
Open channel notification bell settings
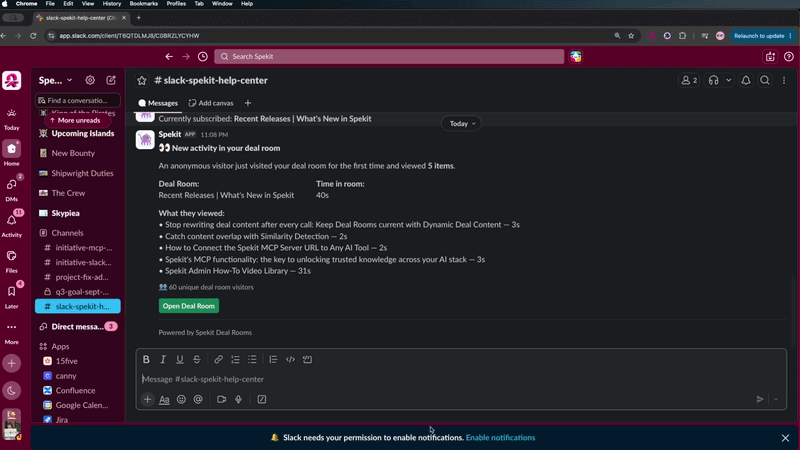click(746, 80)
